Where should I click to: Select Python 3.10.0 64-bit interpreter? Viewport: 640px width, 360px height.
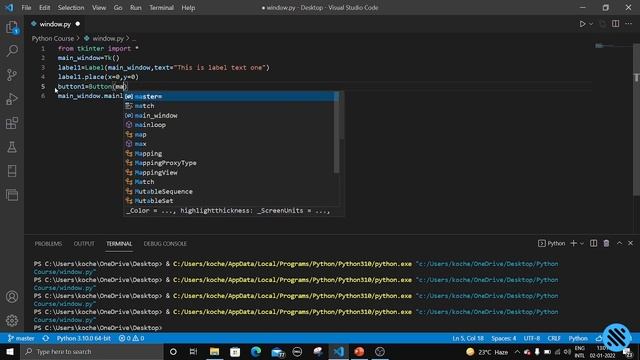[x=84, y=338]
